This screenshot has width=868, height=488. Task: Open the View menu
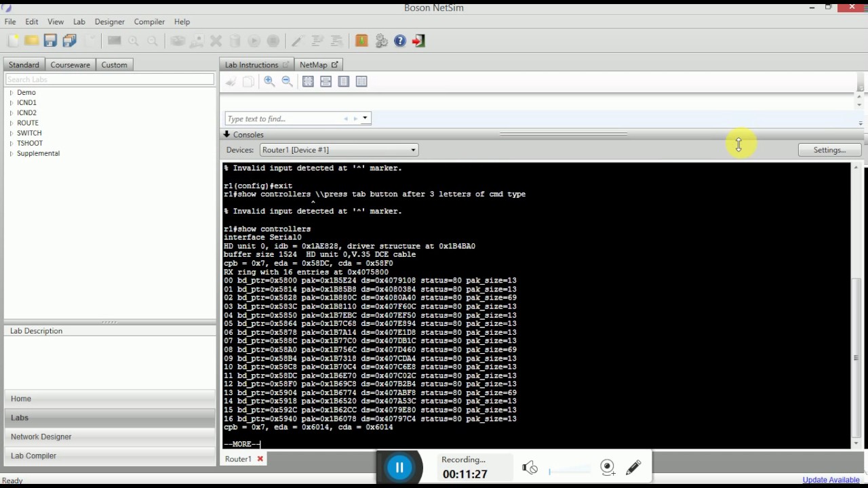pyautogui.click(x=56, y=22)
